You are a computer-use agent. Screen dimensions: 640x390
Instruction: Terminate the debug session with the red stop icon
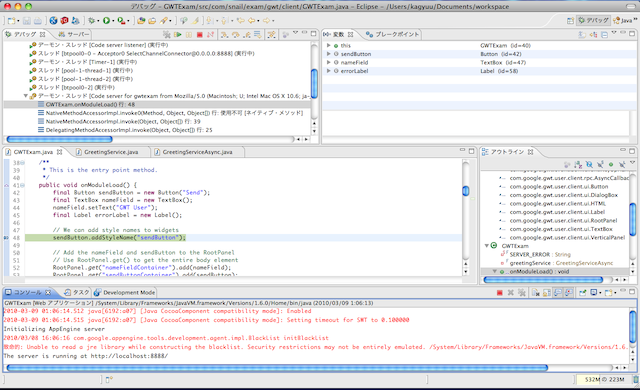200,35
